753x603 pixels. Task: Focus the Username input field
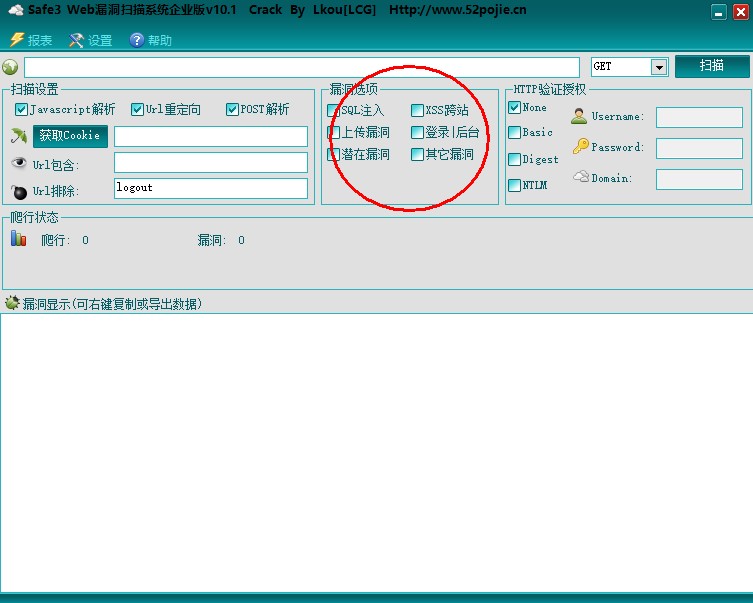(699, 117)
